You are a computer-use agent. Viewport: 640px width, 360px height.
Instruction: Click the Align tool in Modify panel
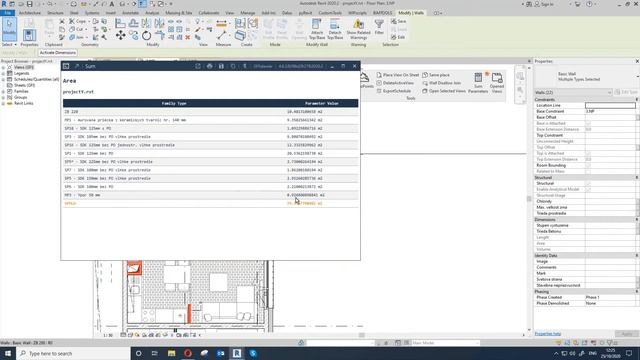coord(120,23)
